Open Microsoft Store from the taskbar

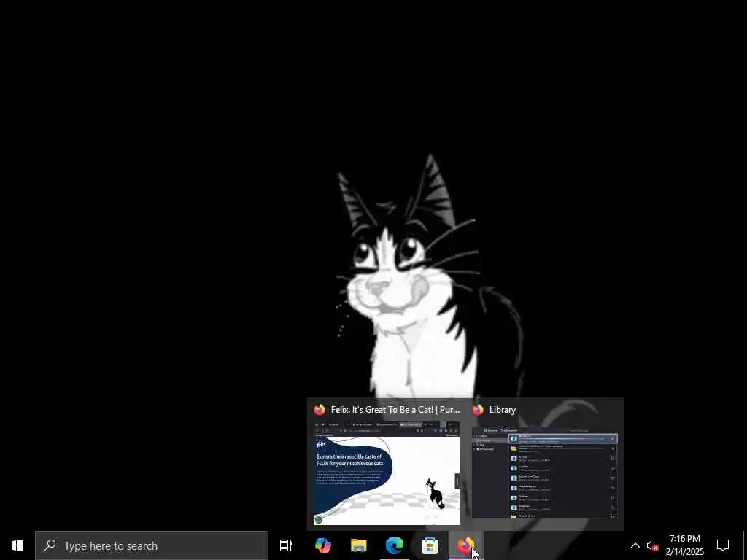(430, 545)
